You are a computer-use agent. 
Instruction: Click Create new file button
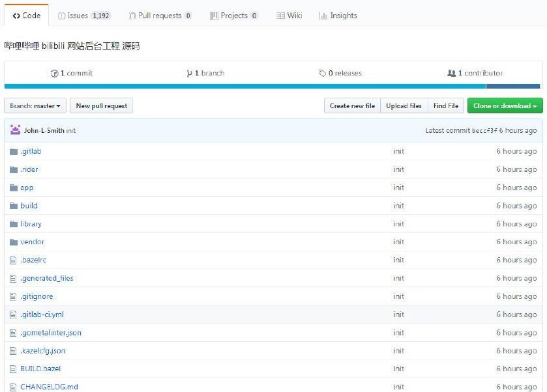352,105
